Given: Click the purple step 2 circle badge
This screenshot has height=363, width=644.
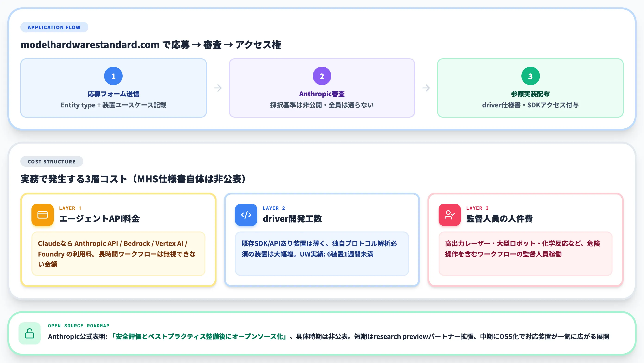Looking at the screenshot, I should click(x=322, y=76).
